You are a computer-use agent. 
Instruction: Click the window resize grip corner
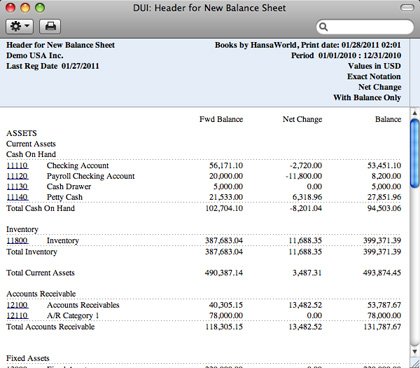tap(415, 363)
